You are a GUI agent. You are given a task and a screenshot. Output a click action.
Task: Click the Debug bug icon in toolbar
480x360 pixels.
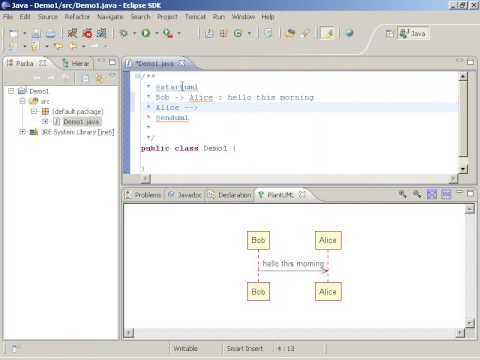click(124, 33)
